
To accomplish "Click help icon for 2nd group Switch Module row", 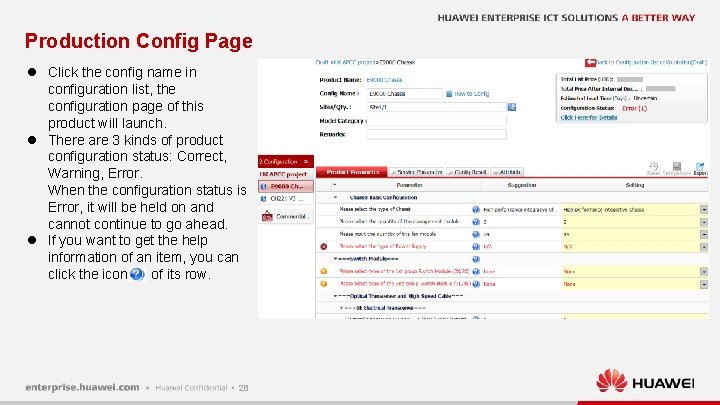I will point(476,284).
